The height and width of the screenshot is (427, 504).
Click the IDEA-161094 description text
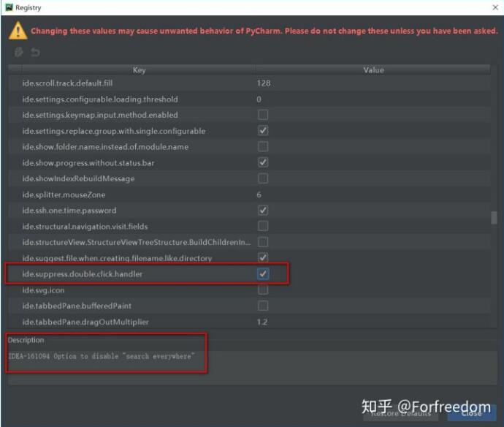pyautogui.click(x=102, y=356)
